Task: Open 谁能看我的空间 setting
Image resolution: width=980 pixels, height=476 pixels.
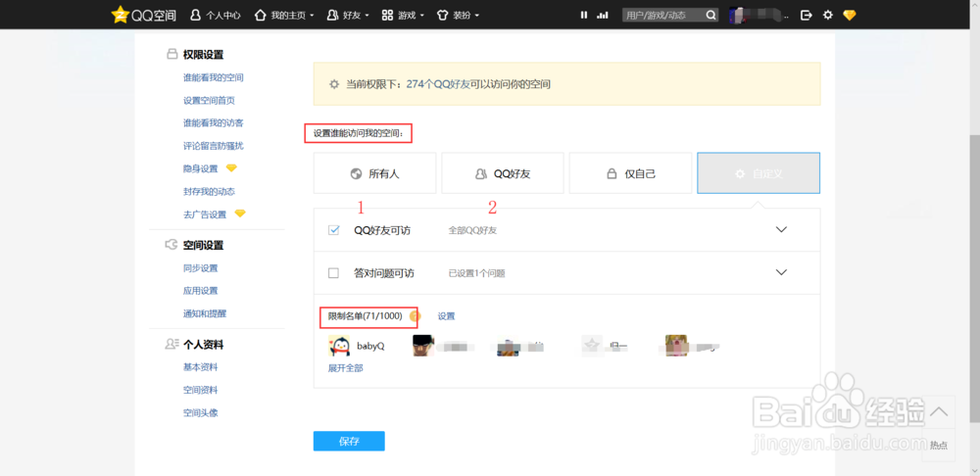Action: coord(213,78)
